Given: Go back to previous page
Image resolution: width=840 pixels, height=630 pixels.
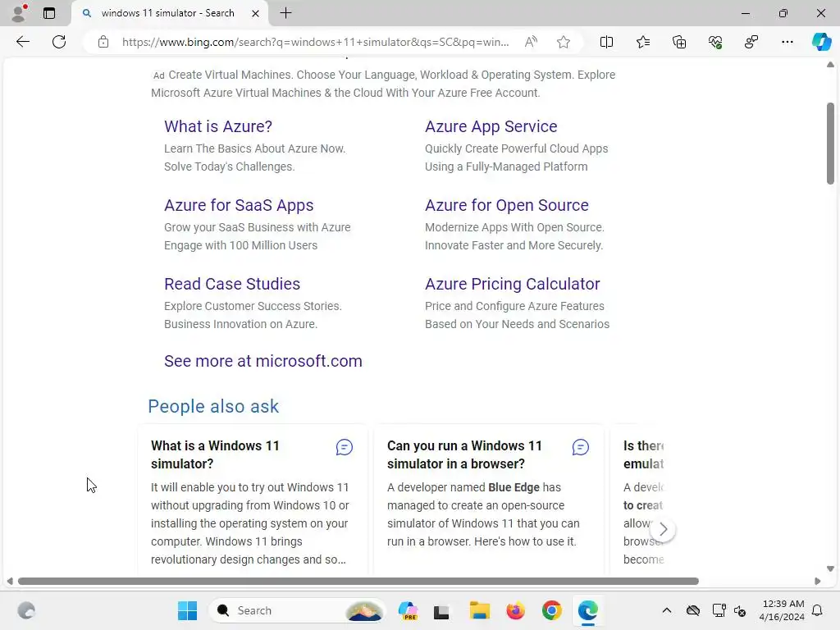Looking at the screenshot, I should tap(22, 42).
